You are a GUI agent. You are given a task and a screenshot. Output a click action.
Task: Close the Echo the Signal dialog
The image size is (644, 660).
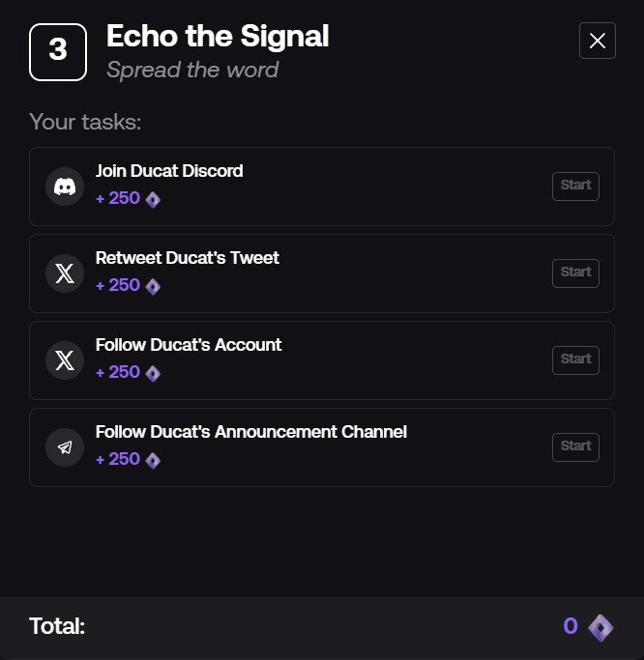coord(598,41)
